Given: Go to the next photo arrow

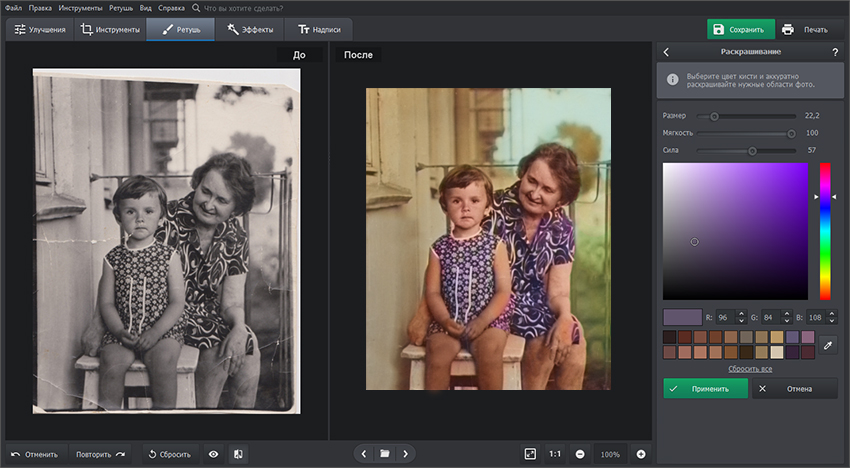Looking at the screenshot, I should (x=405, y=453).
